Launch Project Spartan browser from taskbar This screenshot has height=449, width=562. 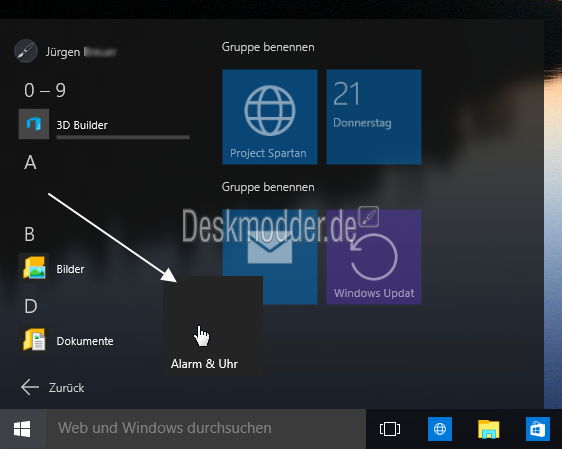tap(440, 429)
